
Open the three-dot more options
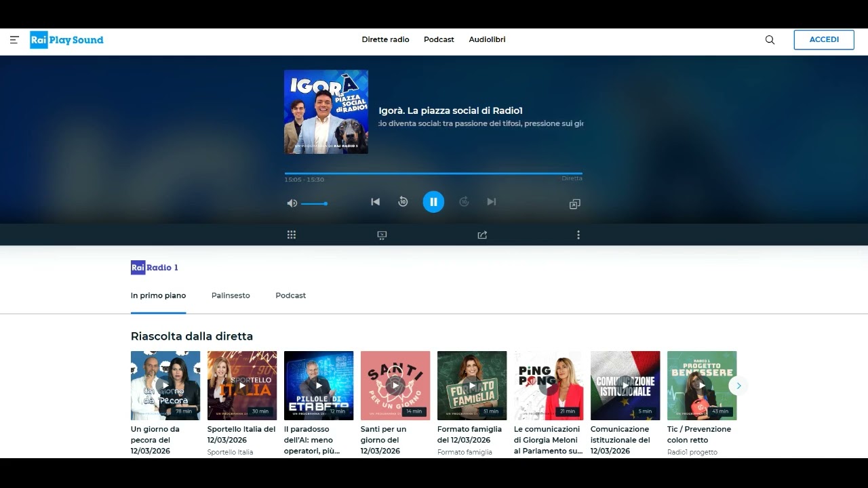point(578,235)
